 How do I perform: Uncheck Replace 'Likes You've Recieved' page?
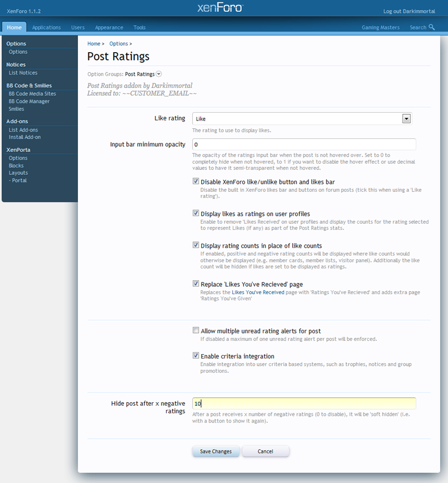coord(196,284)
